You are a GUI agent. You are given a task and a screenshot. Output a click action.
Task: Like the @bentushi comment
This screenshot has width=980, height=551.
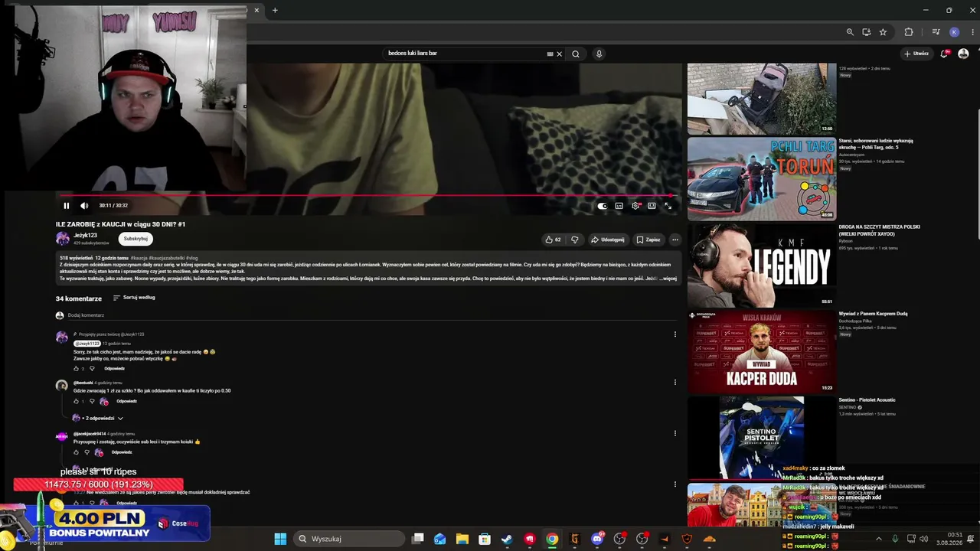(x=76, y=402)
